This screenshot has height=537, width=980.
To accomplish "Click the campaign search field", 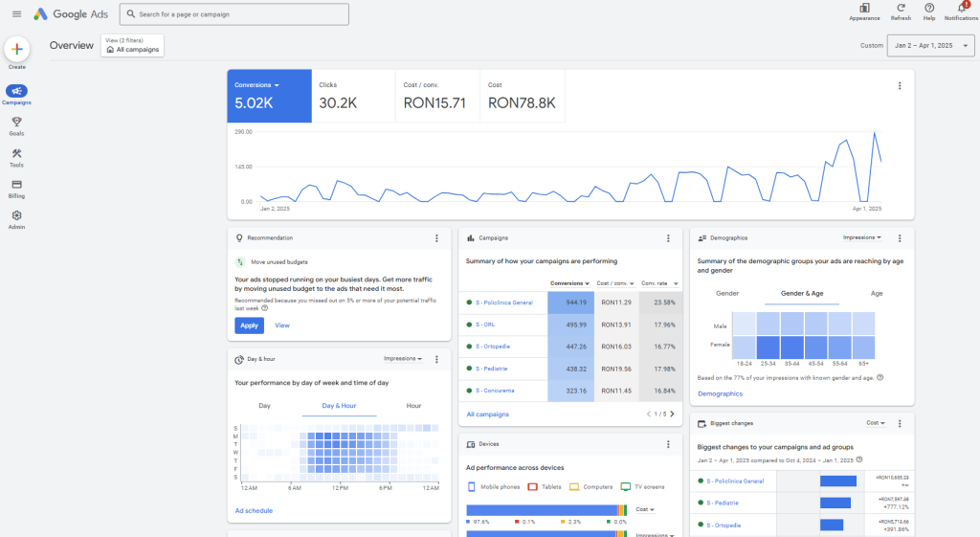I will point(234,14).
